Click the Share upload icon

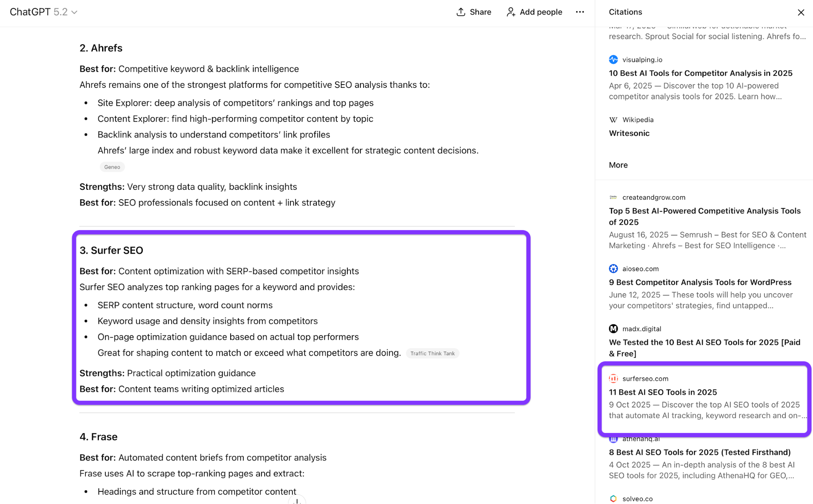click(460, 12)
